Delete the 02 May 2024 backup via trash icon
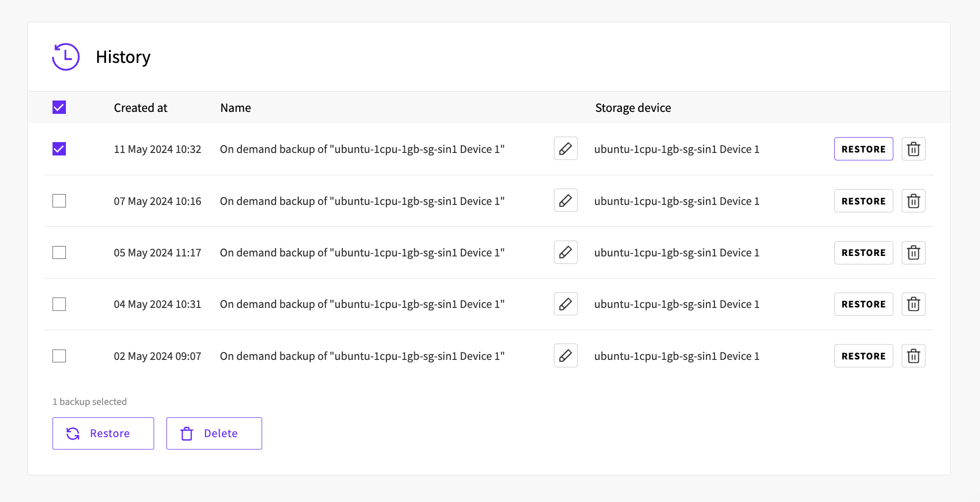Screen dimensions: 980x502 [913, 355]
